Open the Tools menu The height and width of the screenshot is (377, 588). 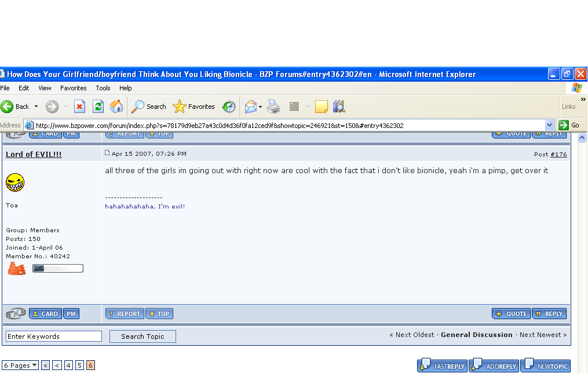tap(103, 88)
